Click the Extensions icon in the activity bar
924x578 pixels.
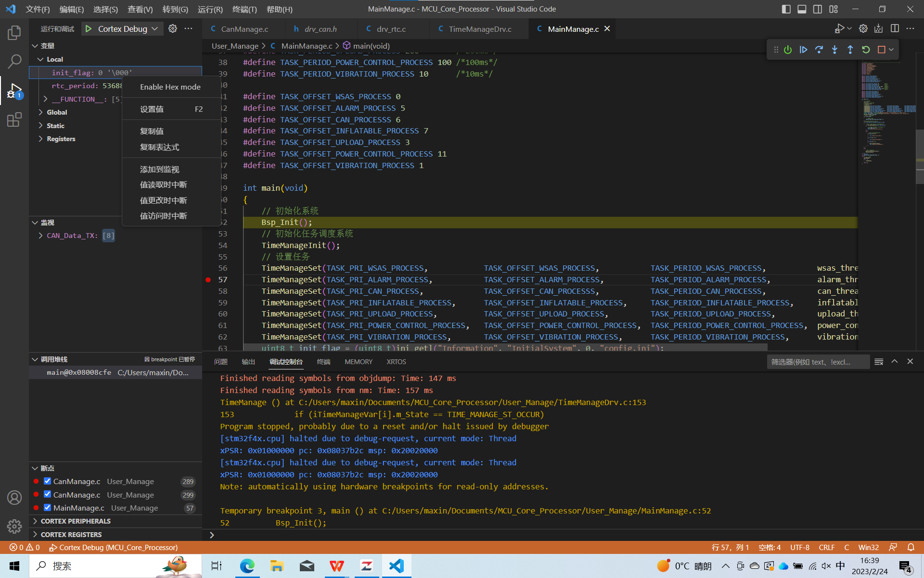click(14, 119)
